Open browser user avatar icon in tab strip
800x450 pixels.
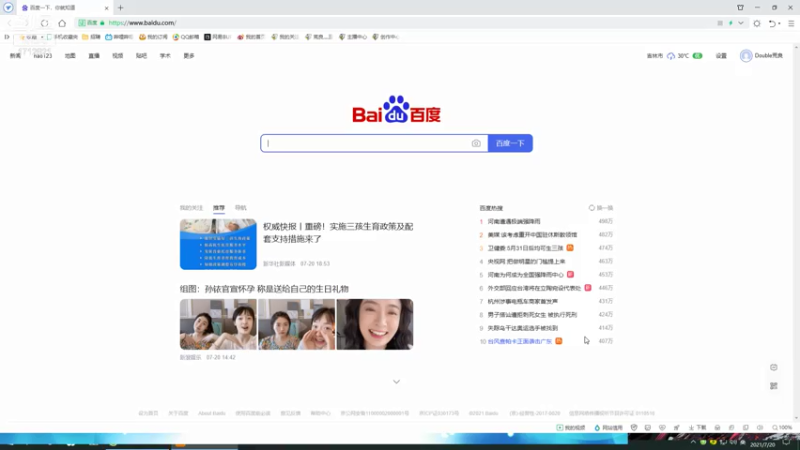(x=8, y=8)
